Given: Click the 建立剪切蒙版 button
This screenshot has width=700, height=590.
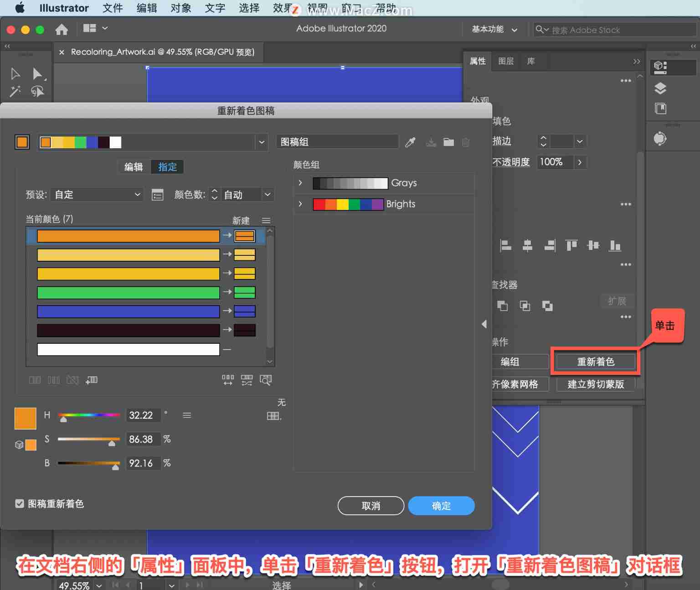Looking at the screenshot, I should [595, 384].
